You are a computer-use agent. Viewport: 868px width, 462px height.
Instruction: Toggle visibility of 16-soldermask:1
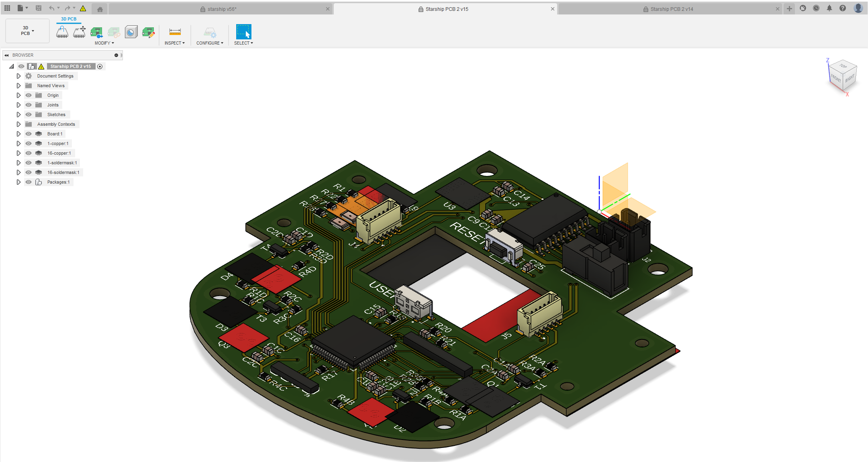pyautogui.click(x=29, y=172)
